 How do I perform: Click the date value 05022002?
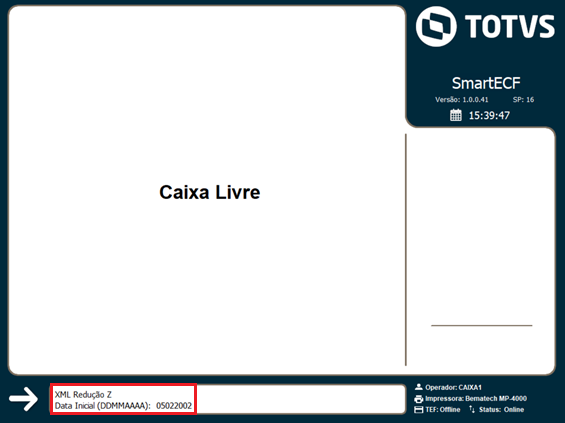[174, 406]
